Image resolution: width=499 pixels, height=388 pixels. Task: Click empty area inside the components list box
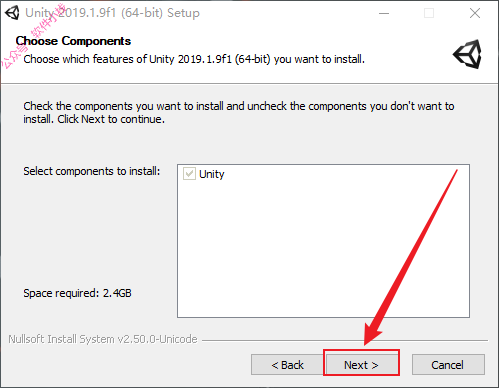(300, 253)
